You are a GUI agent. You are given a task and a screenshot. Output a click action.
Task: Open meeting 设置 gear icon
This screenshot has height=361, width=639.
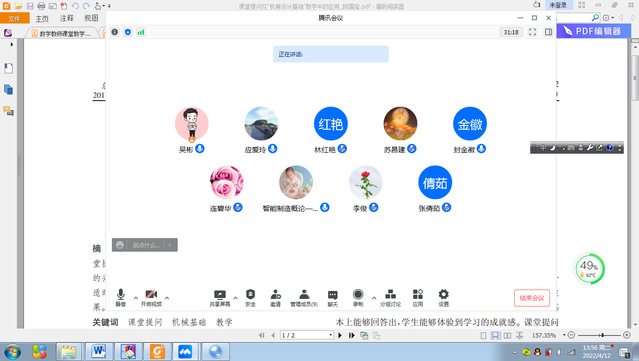tap(443, 297)
